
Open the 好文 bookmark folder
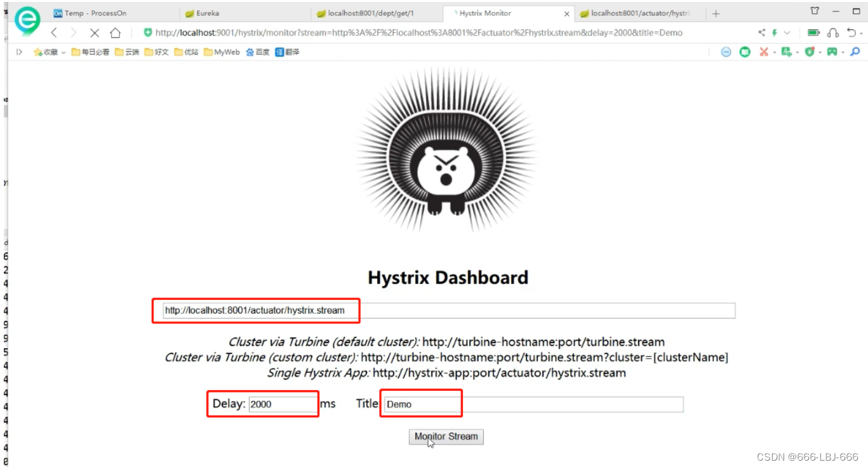tap(157, 52)
